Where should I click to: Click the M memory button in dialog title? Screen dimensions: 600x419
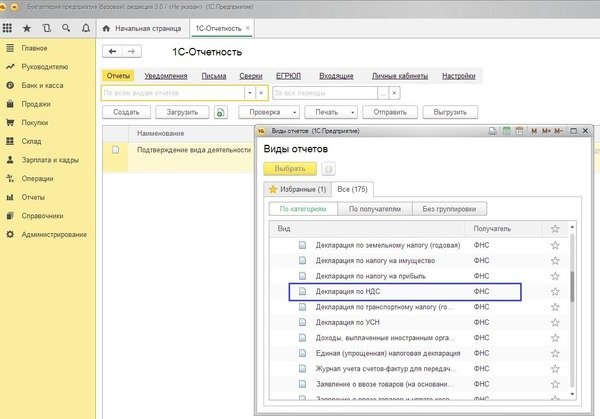[534, 131]
